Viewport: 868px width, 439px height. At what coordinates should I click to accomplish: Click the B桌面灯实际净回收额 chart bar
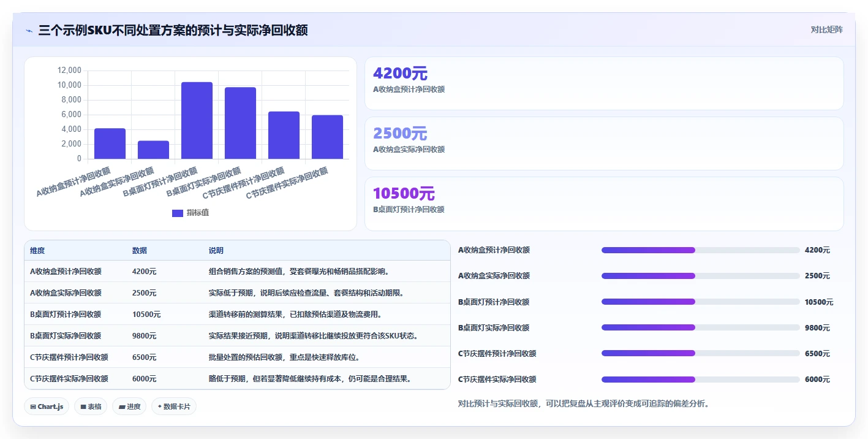click(240, 123)
